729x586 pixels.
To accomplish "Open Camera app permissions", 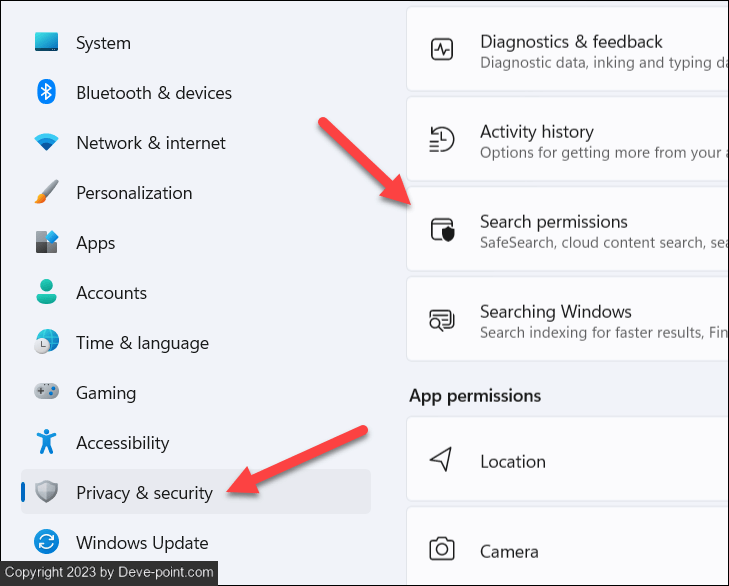I will coord(509,552).
